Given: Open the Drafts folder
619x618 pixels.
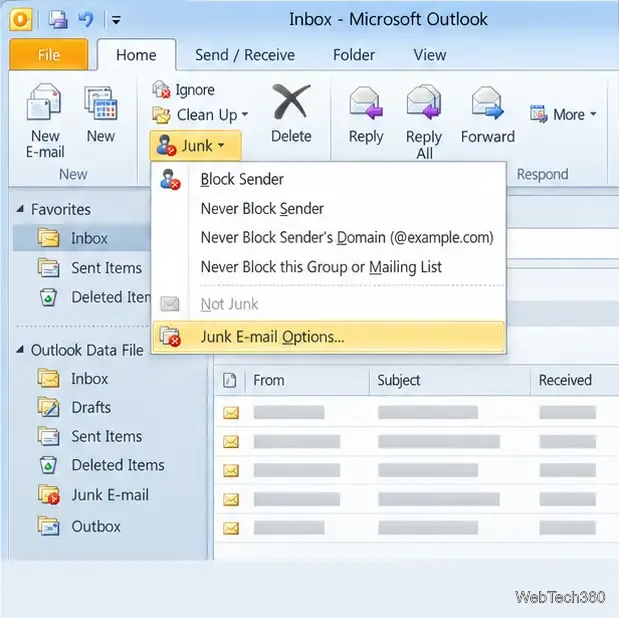Looking at the screenshot, I should [74, 408].
